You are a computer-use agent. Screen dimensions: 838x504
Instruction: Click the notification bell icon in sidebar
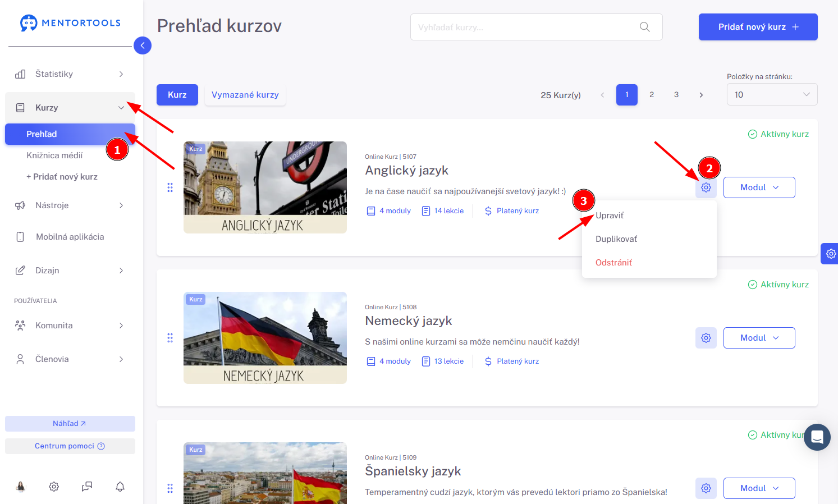pyautogui.click(x=120, y=487)
